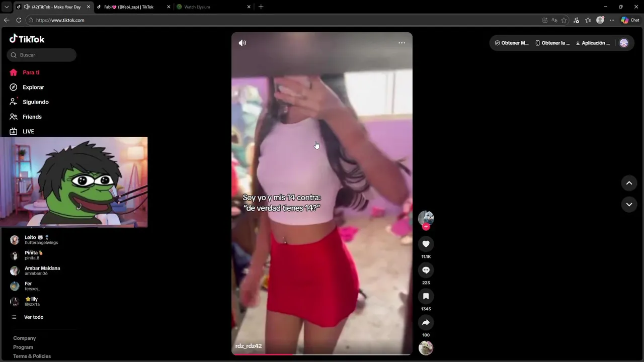The height and width of the screenshot is (362, 644).
Task: Follow the creator with the red plus badge
Action: coord(426,227)
